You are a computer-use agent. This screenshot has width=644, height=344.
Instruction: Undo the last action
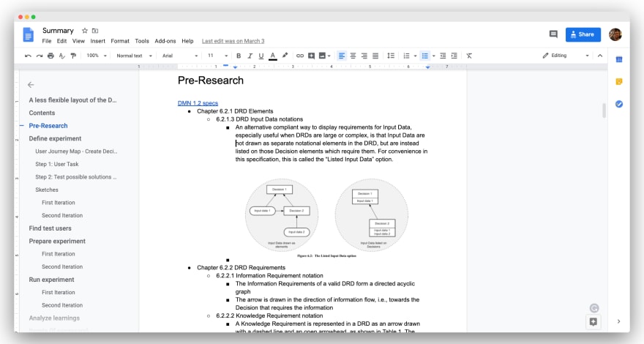(28, 56)
